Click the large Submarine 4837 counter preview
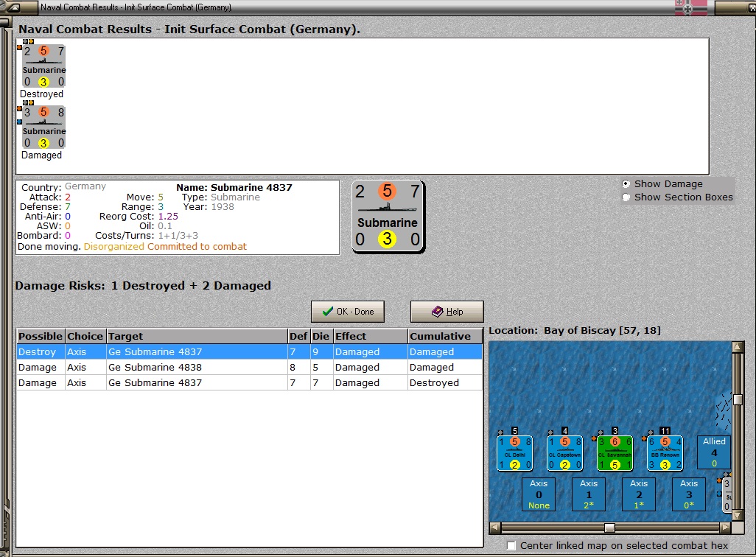The width and height of the screenshot is (756, 557). click(x=388, y=217)
